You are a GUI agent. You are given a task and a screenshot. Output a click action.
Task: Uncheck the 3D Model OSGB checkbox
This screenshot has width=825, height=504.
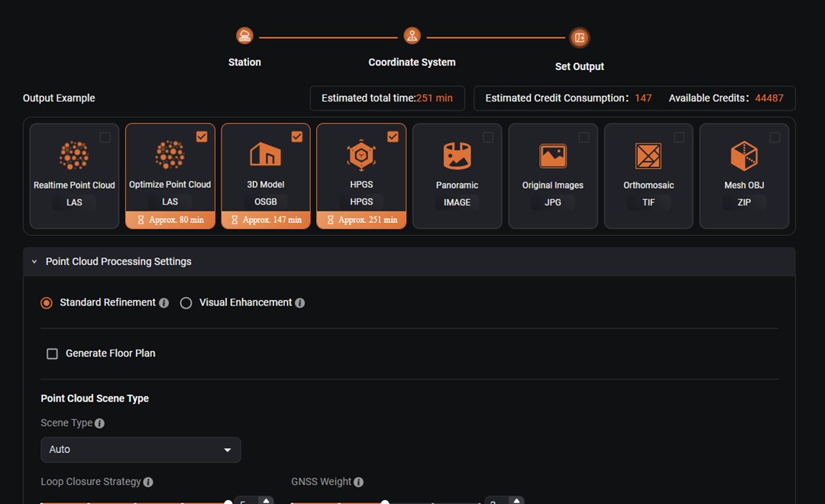pyautogui.click(x=296, y=137)
